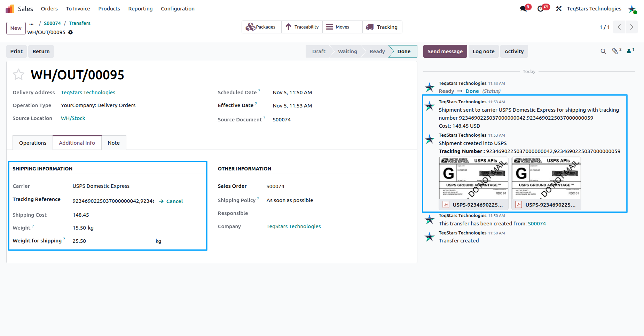Click the Tracking Reference field value

coord(113,201)
